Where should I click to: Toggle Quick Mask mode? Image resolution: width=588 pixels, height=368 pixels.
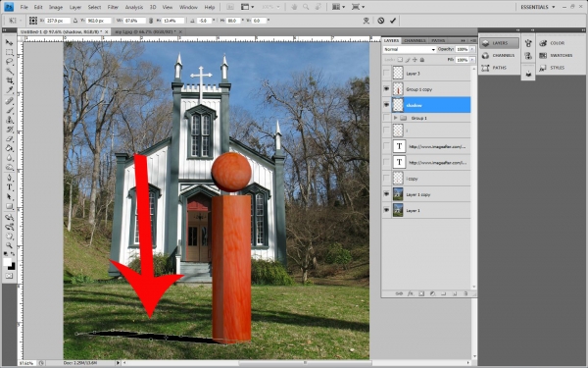pyautogui.click(x=9, y=276)
